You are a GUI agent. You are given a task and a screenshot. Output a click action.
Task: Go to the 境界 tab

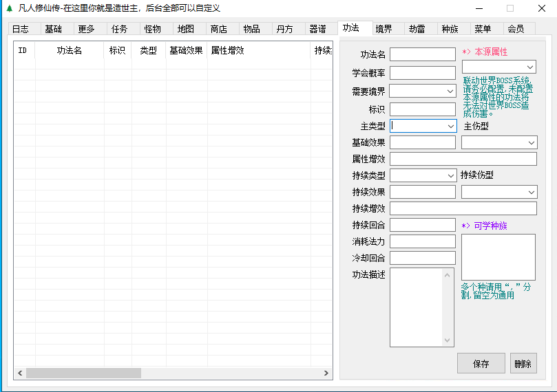[388, 29]
